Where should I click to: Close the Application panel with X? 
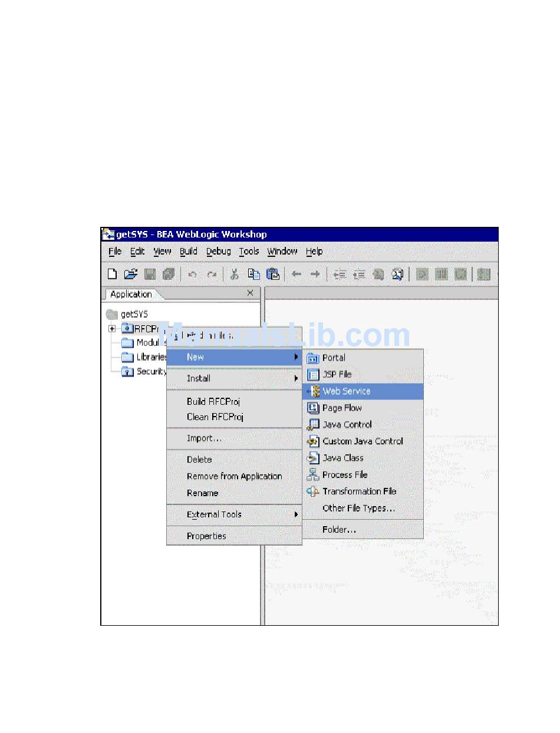click(x=250, y=293)
